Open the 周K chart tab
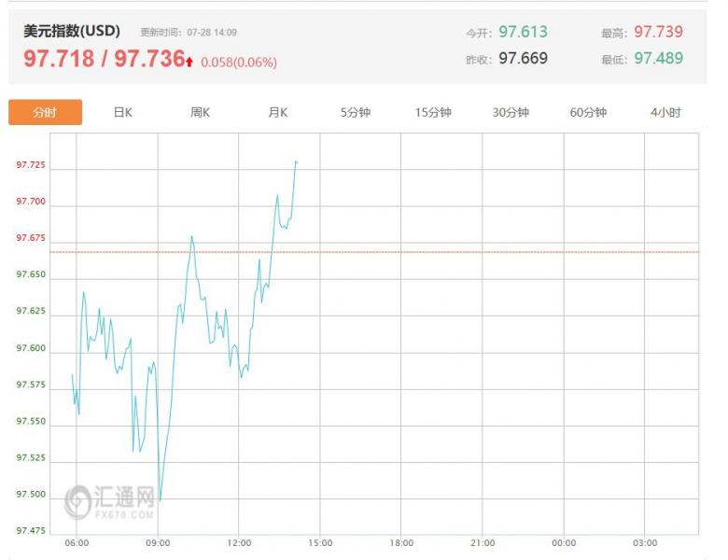This screenshot has height=560, width=728. (x=200, y=113)
